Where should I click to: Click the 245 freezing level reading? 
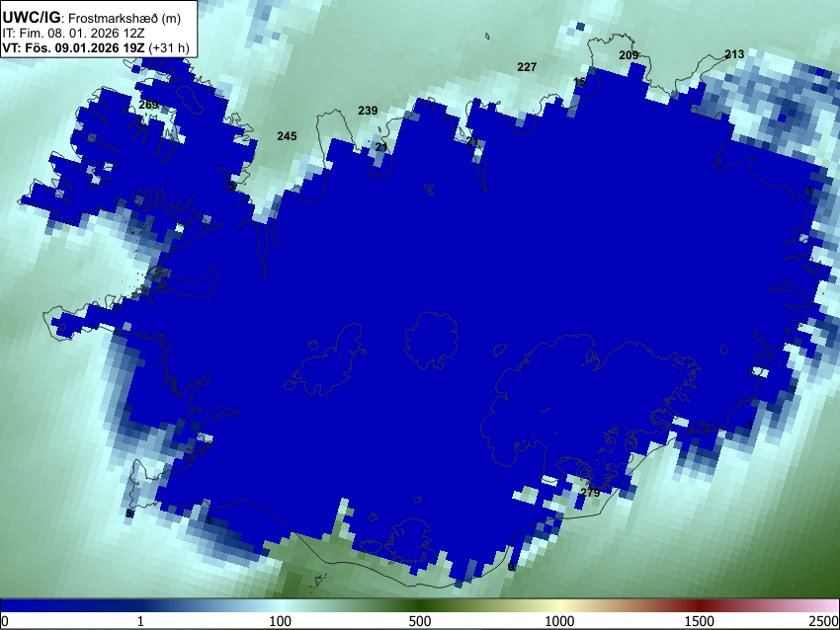pos(287,136)
